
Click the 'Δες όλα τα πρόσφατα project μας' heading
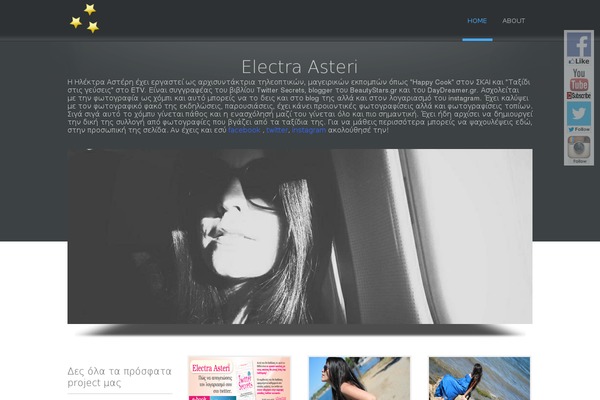[119, 377]
